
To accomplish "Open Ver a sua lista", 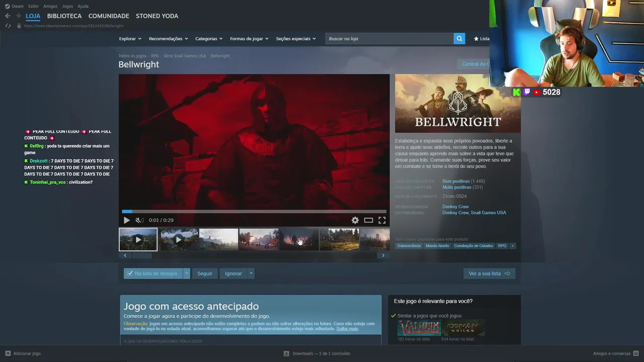I will coord(489,274).
